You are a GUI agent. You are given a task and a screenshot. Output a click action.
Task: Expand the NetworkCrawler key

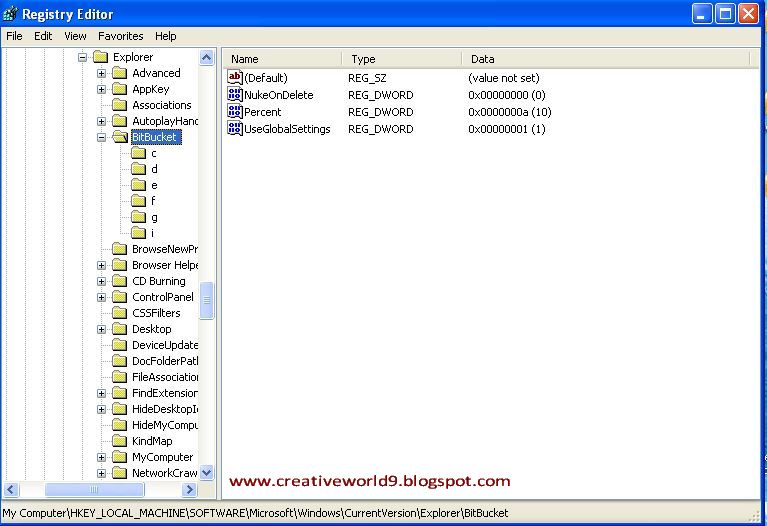click(x=101, y=474)
